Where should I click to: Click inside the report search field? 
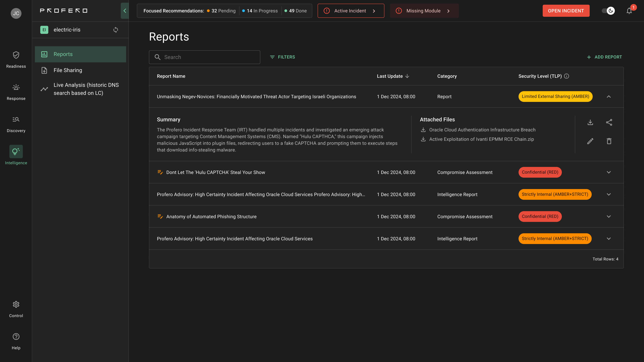pos(204,57)
